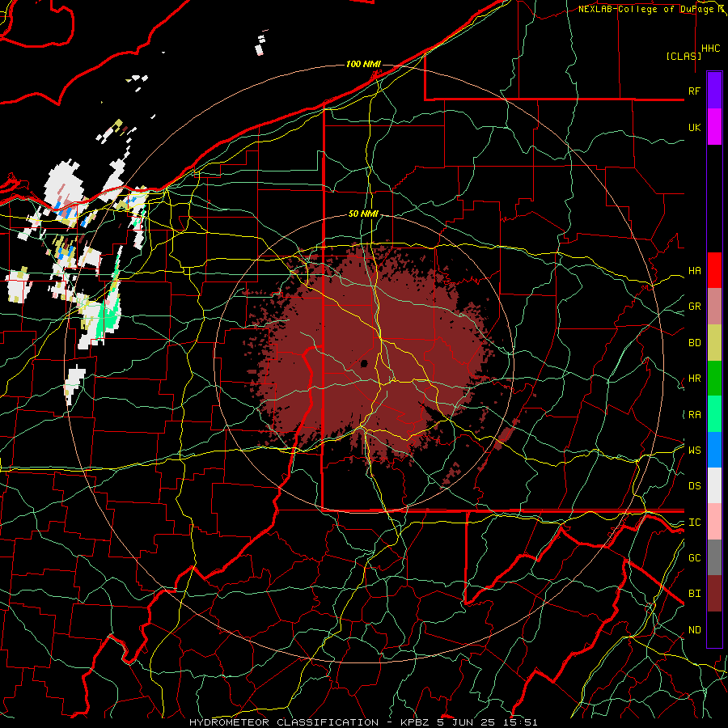The height and width of the screenshot is (728, 728).
Task: Click the 100 NMI range ring label
Action: [363, 64]
